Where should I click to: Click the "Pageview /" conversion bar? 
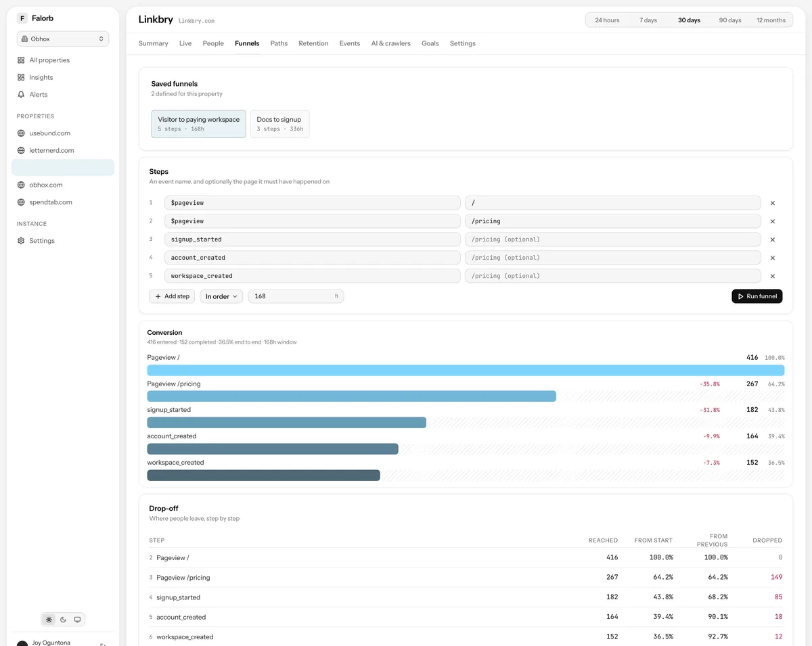(x=466, y=370)
